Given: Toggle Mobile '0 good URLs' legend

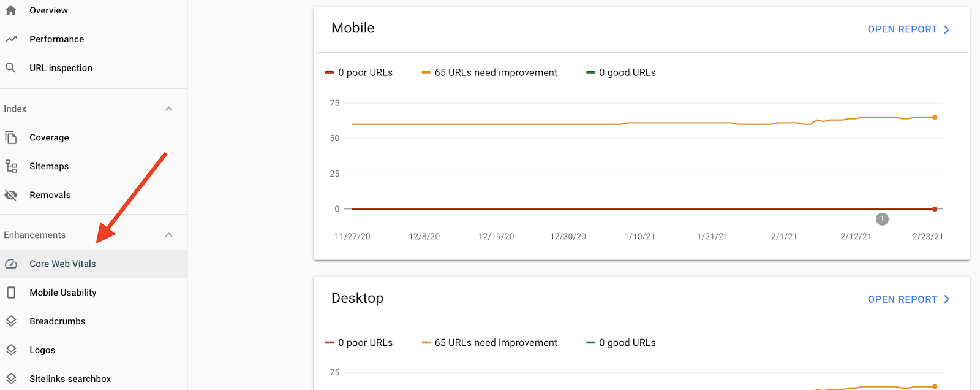Looking at the screenshot, I should click(x=621, y=72).
